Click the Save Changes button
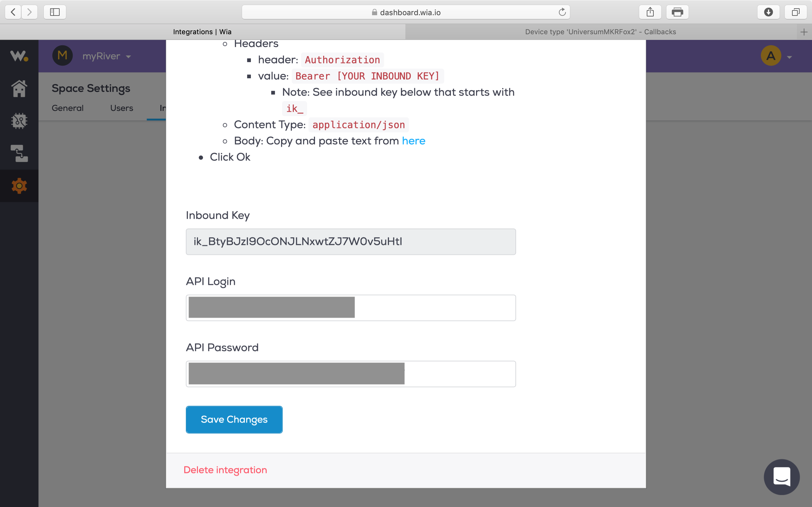This screenshot has height=507, width=812. pyautogui.click(x=234, y=420)
